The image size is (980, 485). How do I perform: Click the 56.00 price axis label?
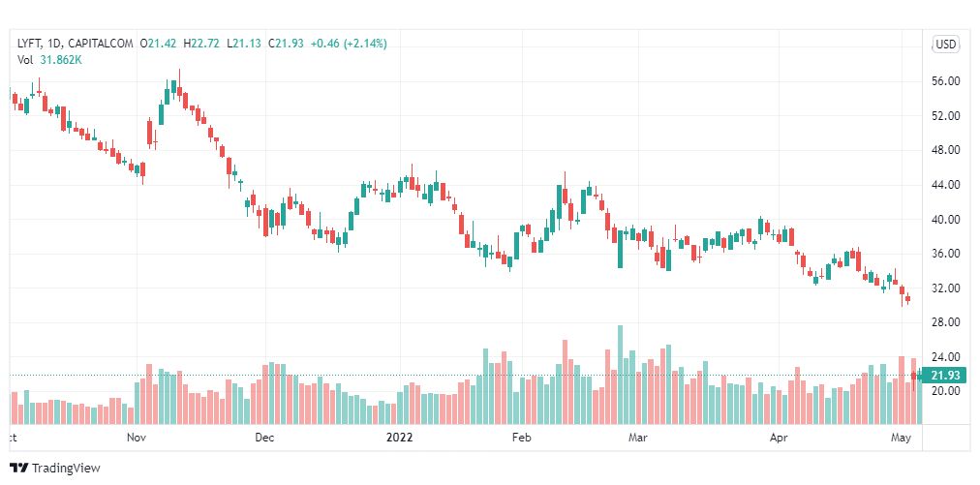(x=945, y=81)
